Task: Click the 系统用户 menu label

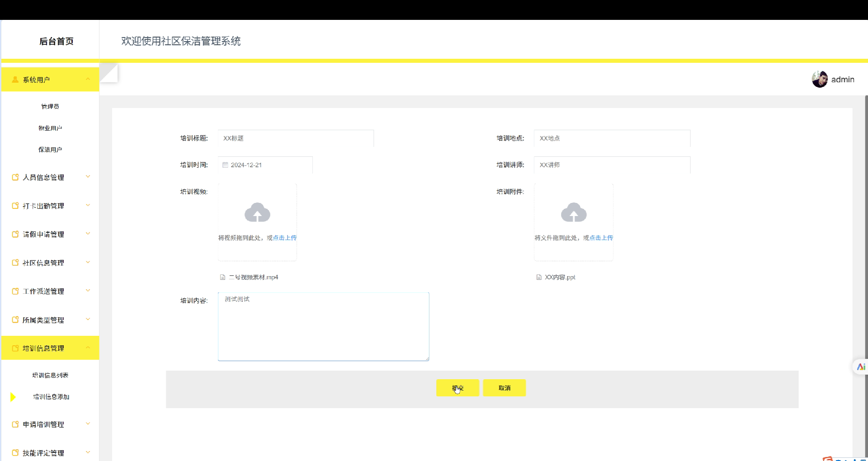Action: [x=36, y=80]
